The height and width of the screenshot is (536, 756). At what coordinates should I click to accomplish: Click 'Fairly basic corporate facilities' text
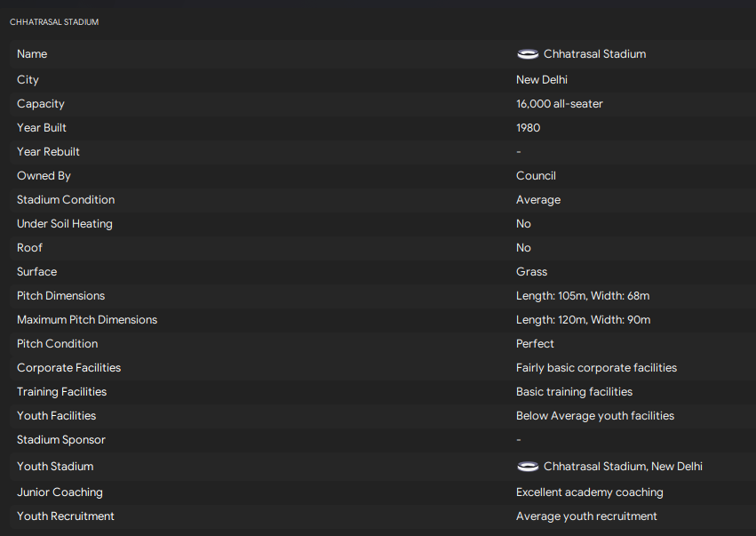(596, 368)
